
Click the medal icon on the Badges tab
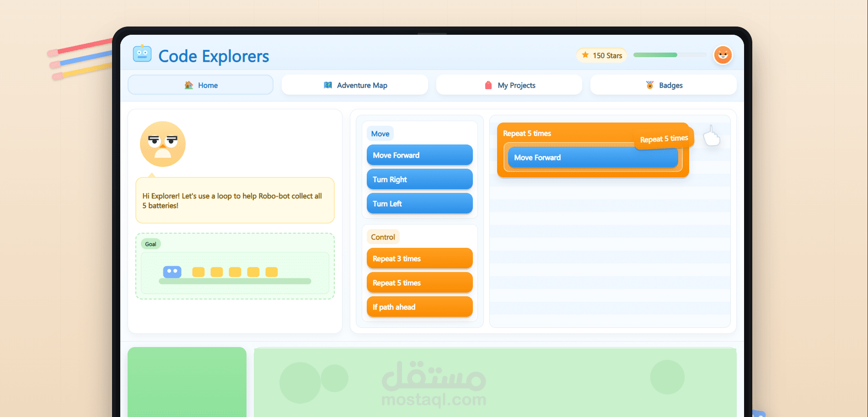649,85
